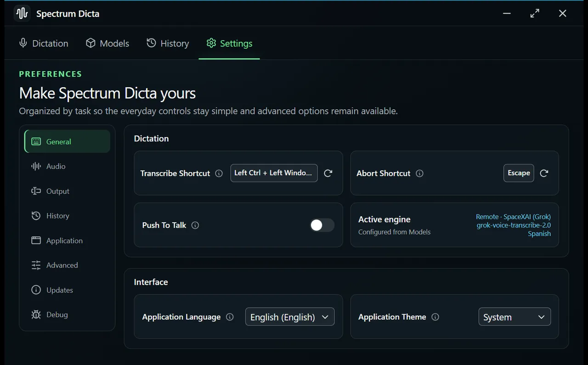Open the Audio settings section

67,166
